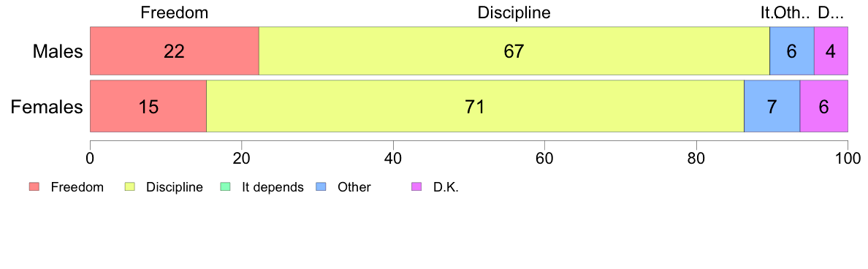Click the green It depends legend swatch

[x=225, y=187]
